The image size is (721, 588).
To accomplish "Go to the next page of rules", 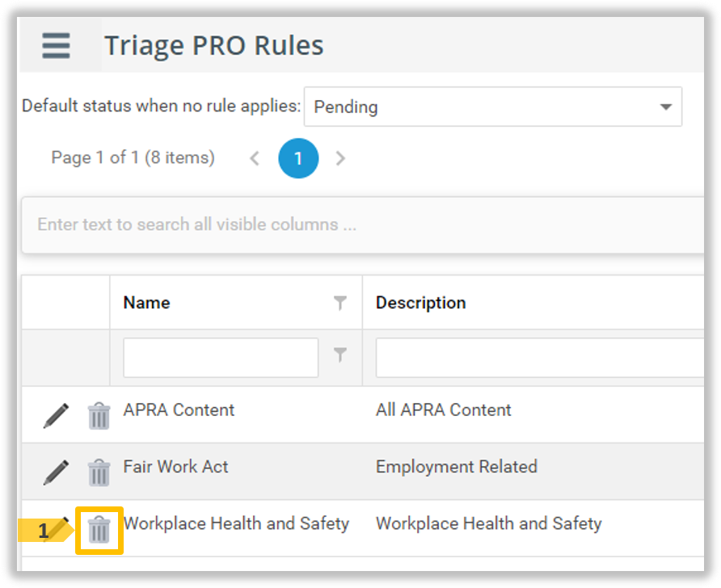I will [x=340, y=158].
